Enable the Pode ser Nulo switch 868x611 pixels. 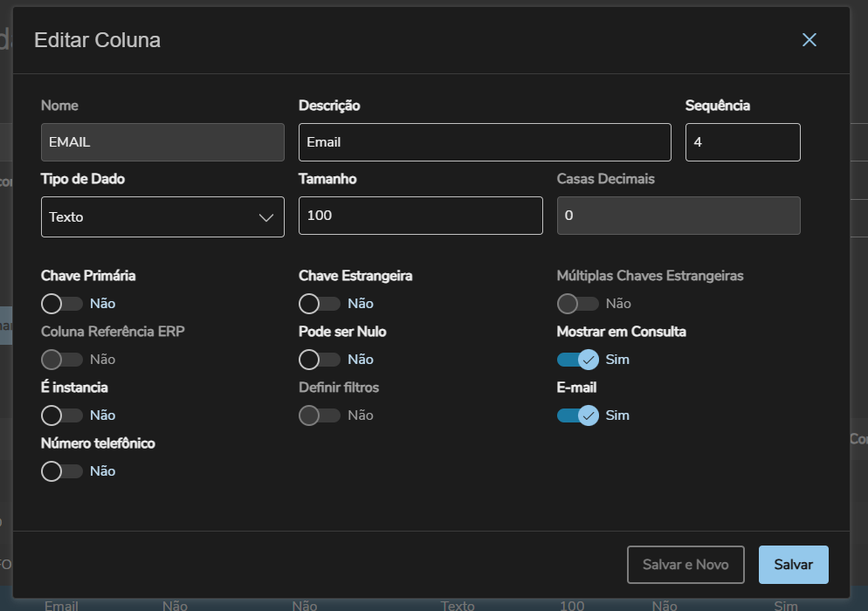pos(319,360)
